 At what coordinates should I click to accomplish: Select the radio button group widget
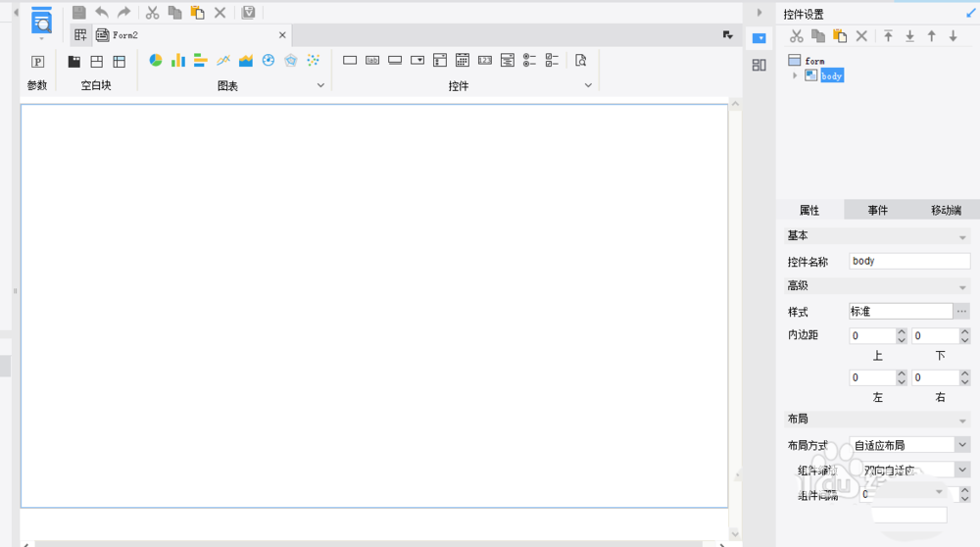point(529,61)
